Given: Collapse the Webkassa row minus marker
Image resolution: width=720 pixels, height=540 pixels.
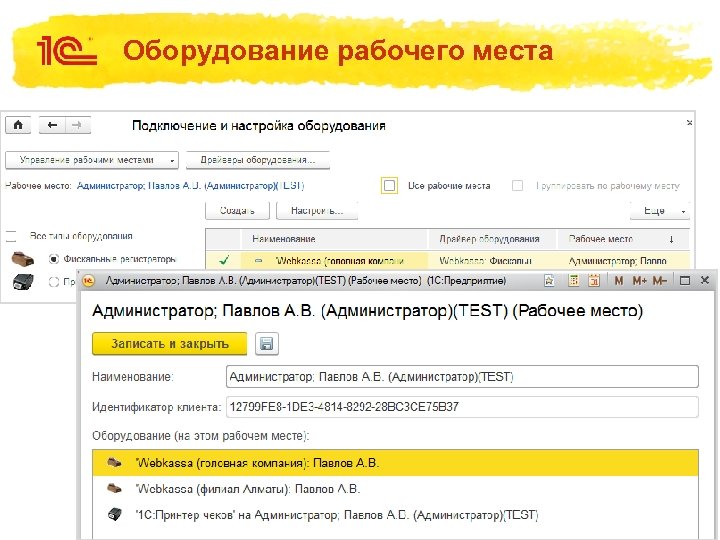Looking at the screenshot, I should coord(259,261).
